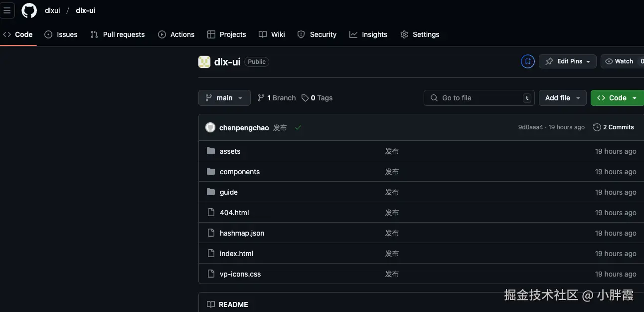Screen dimensions: 644x312
Task: Open the Edit Pins dropdown
Action: click(x=567, y=61)
